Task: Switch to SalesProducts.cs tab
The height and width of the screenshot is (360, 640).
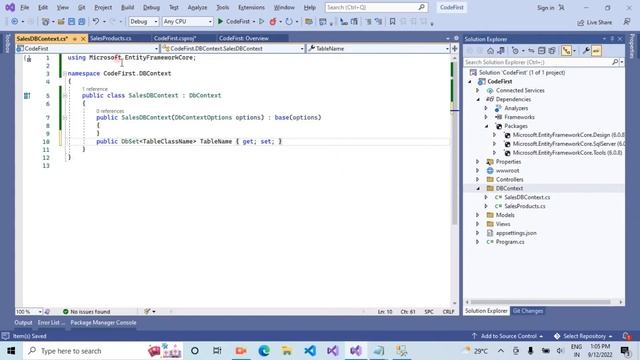Action: point(111,38)
